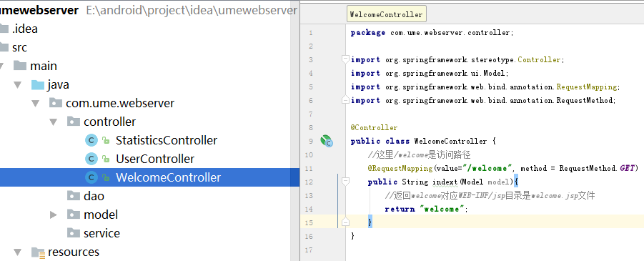Viewport: 644px width, 261px height.
Task: Click the package declaration on line 1
Action: pyautogui.click(x=432, y=32)
